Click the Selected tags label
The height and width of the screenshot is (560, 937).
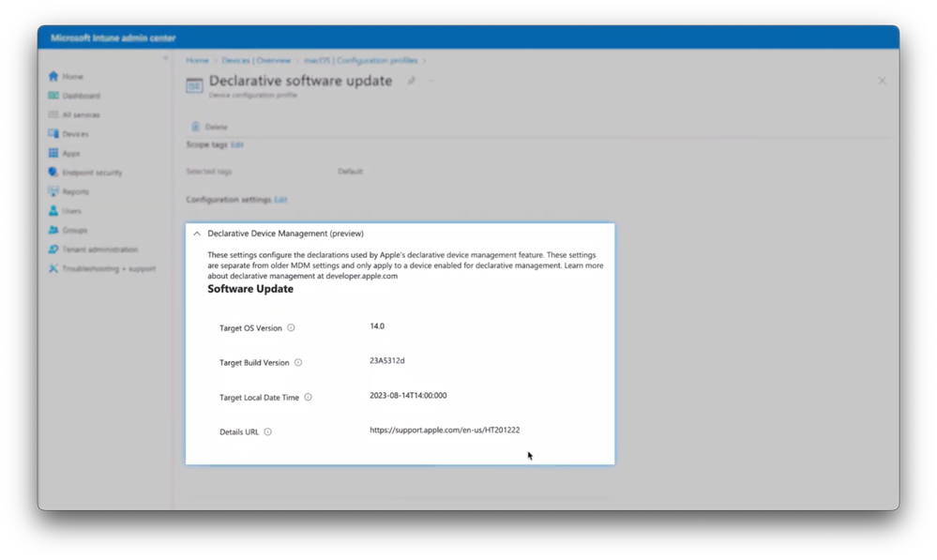point(208,172)
